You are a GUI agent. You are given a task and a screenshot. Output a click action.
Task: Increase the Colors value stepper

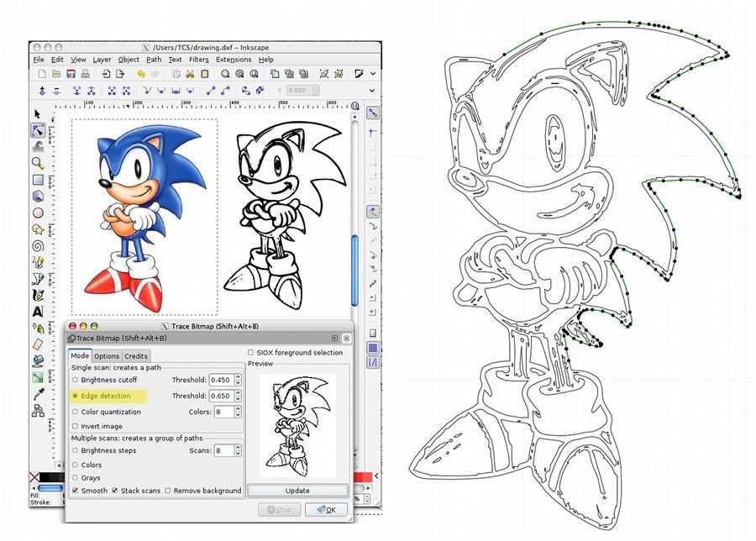[238, 407]
